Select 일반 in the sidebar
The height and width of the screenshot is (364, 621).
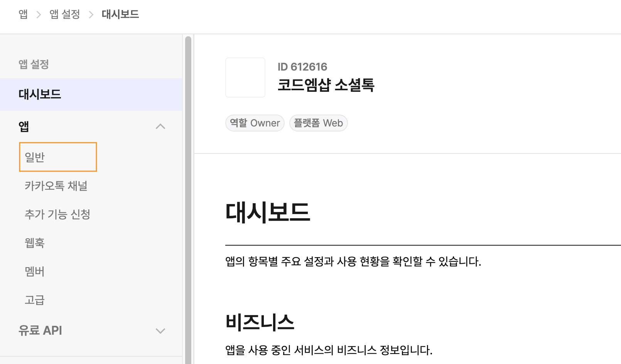click(x=35, y=157)
